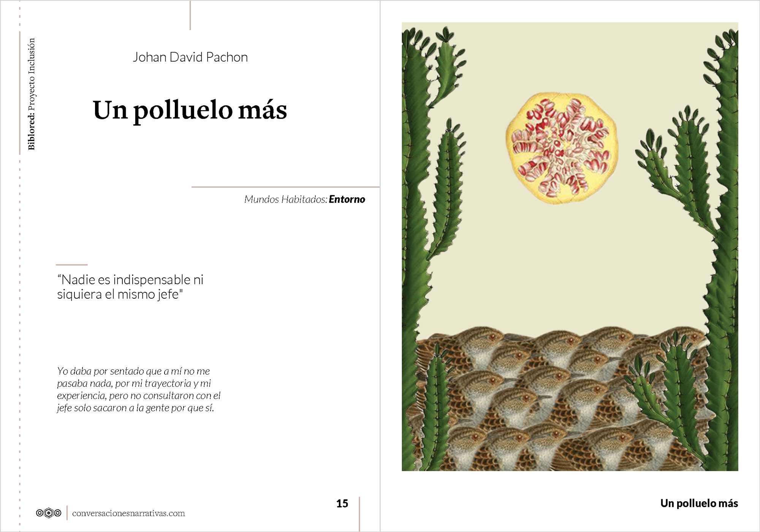This screenshot has height=532, width=760.
Task: Click the three-hexagon logo icon in footer
Action: tap(49, 513)
